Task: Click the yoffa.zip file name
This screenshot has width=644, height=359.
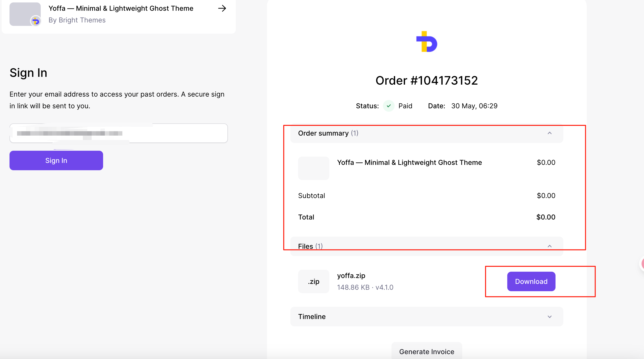Action: pos(351,275)
